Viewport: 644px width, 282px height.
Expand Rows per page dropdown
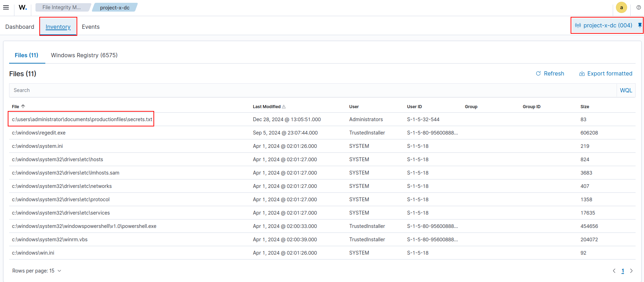click(x=37, y=271)
